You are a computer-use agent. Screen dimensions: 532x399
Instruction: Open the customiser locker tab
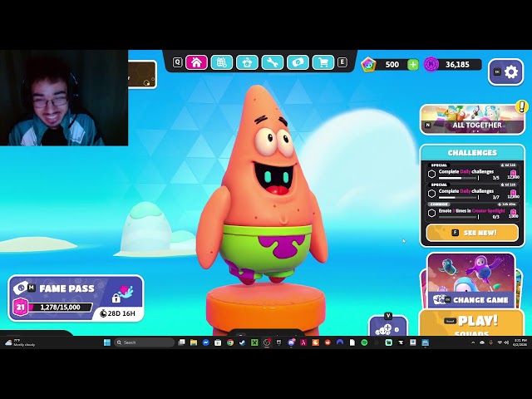tap(247, 62)
